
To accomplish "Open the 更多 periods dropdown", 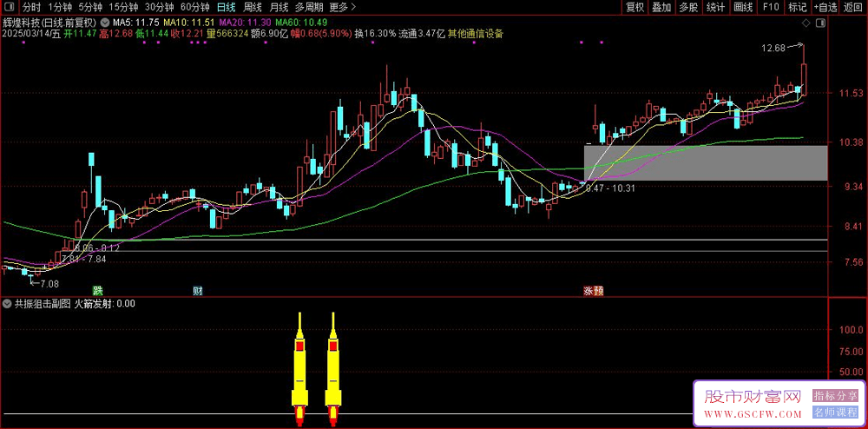I will 343,7.
